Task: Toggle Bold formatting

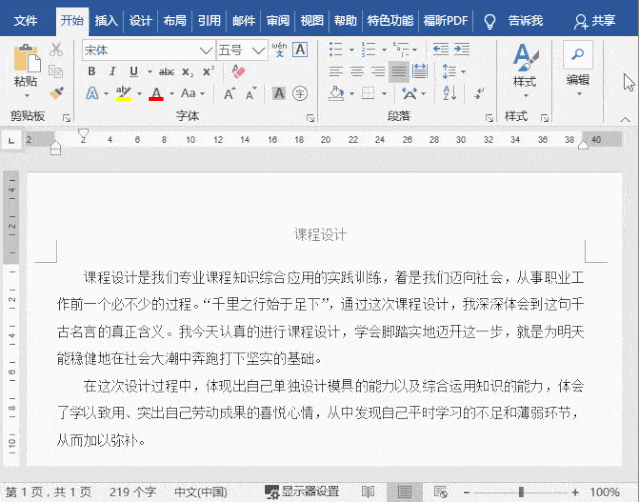Action: coord(91,71)
